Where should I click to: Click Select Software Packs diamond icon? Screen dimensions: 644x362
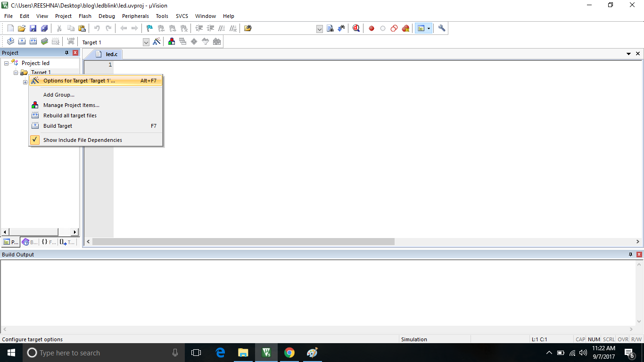point(194,41)
